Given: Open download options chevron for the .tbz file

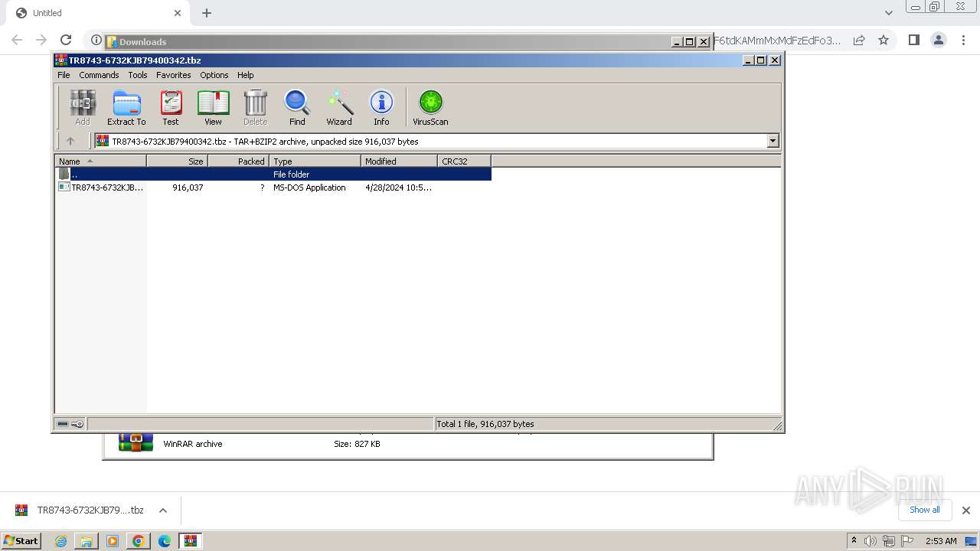Looking at the screenshot, I should (162, 510).
